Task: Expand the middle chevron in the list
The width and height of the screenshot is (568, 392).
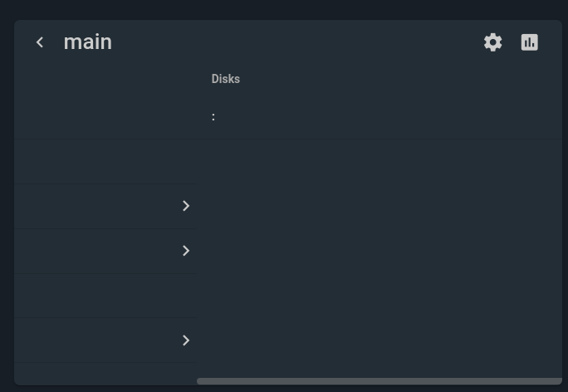Action: pyautogui.click(x=186, y=251)
